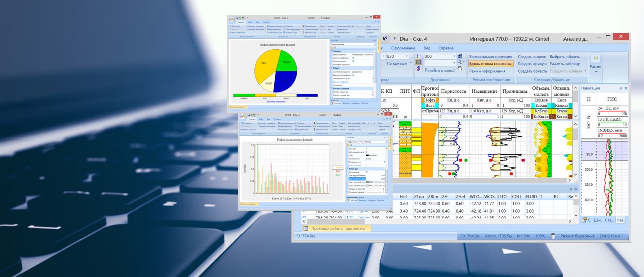This screenshot has height=277, width=644.
Task: Open the Оформление ribbon tab
Action: pos(403,48)
